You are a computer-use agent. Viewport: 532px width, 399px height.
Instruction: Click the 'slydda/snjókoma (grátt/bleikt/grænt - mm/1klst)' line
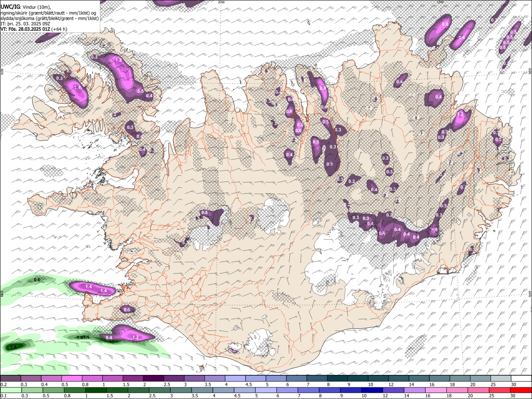[49, 18]
